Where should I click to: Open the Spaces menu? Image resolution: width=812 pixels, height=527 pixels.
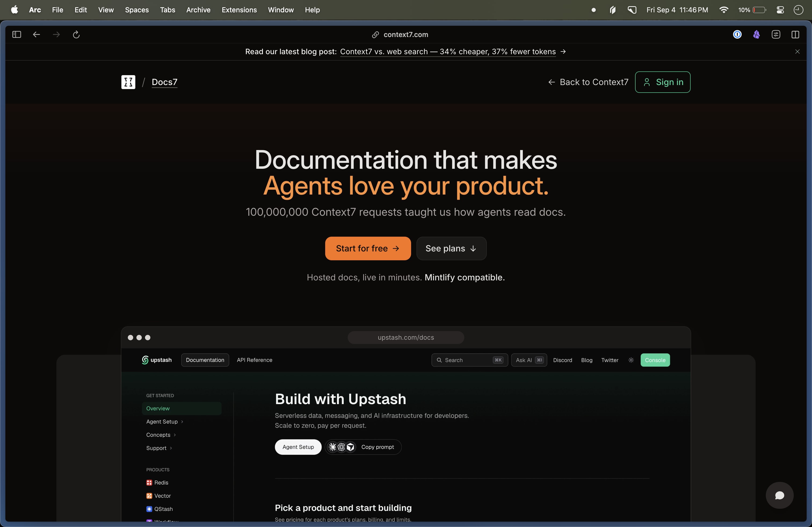tap(137, 10)
